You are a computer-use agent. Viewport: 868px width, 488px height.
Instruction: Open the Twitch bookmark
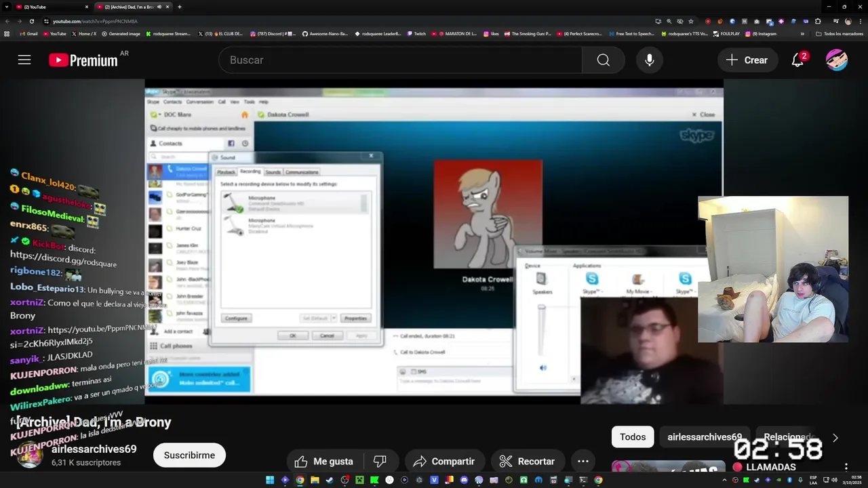point(417,33)
